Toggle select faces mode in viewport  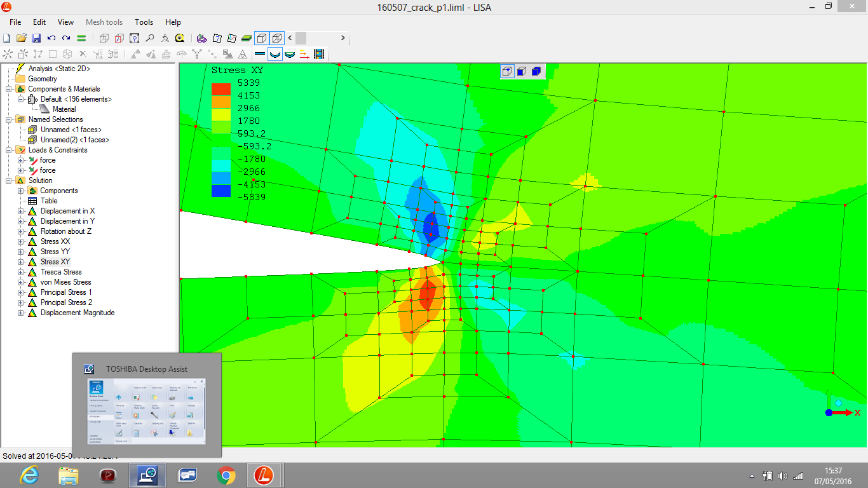[522, 71]
